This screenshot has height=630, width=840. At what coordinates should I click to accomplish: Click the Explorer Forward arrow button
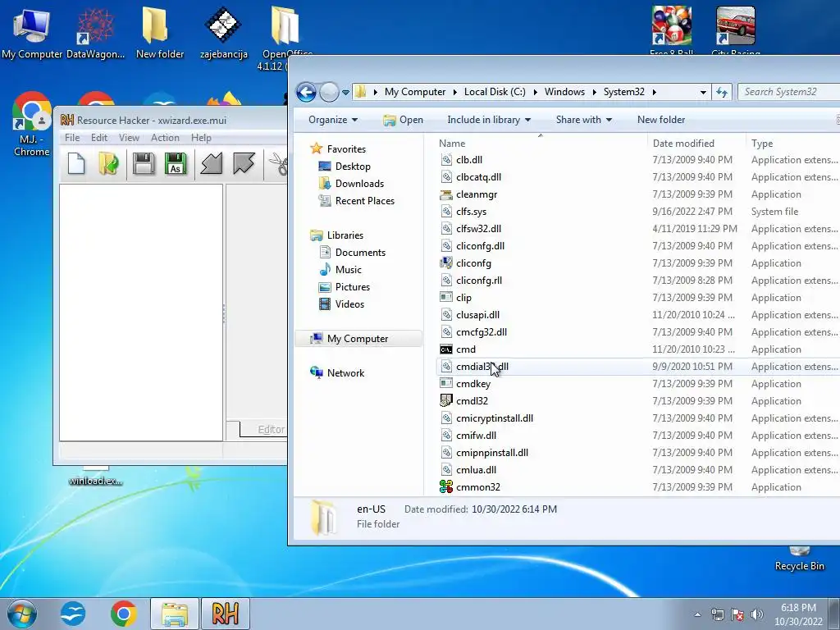329,92
